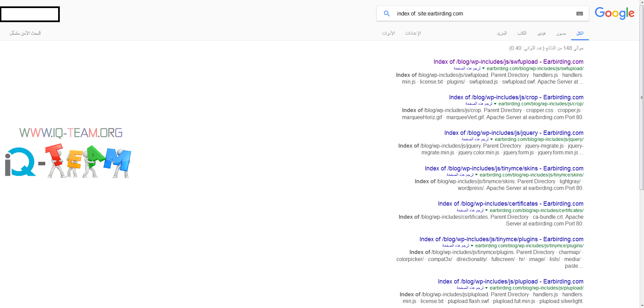The height and width of the screenshot is (308, 644).
Task: Click the blue search magnifier icon
Action: click(387, 13)
